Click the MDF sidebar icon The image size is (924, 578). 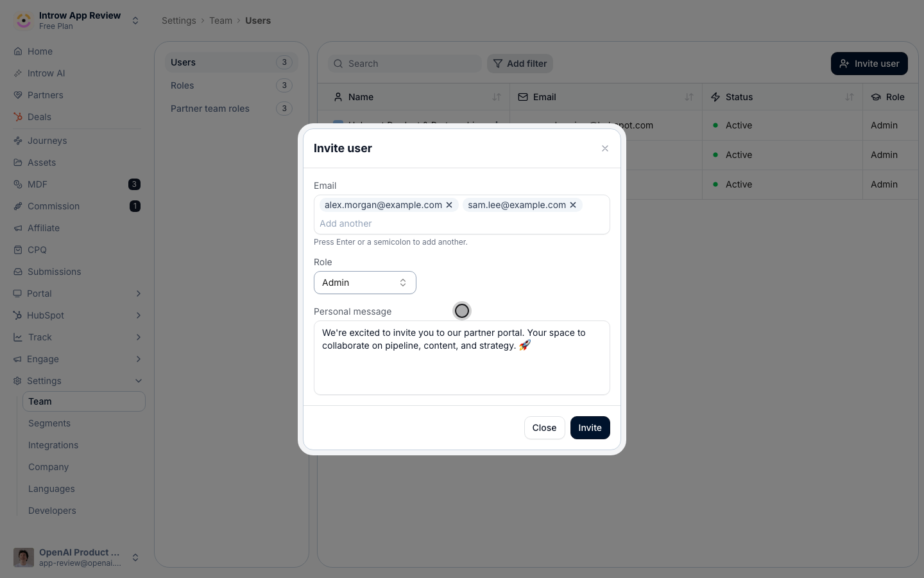[18, 184]
